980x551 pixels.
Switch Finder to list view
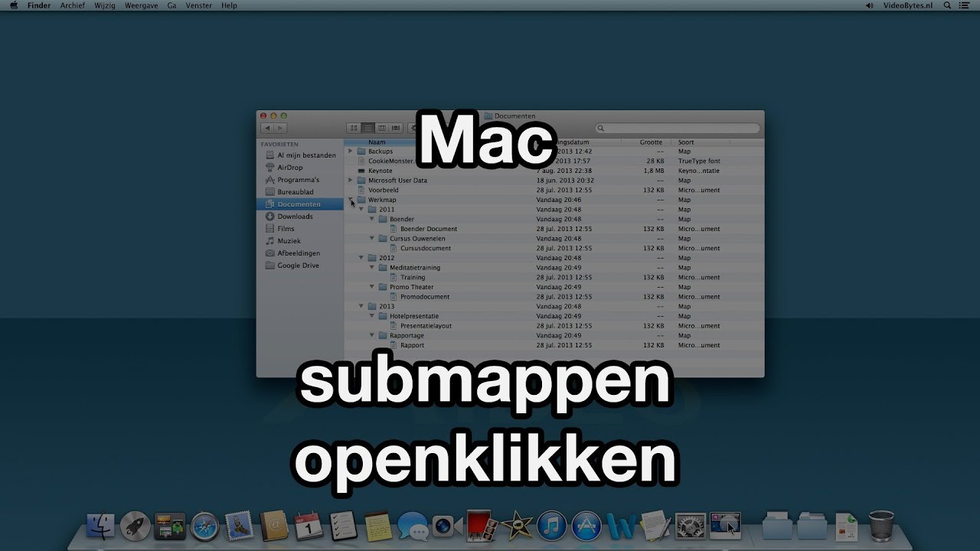click(367, 128)
